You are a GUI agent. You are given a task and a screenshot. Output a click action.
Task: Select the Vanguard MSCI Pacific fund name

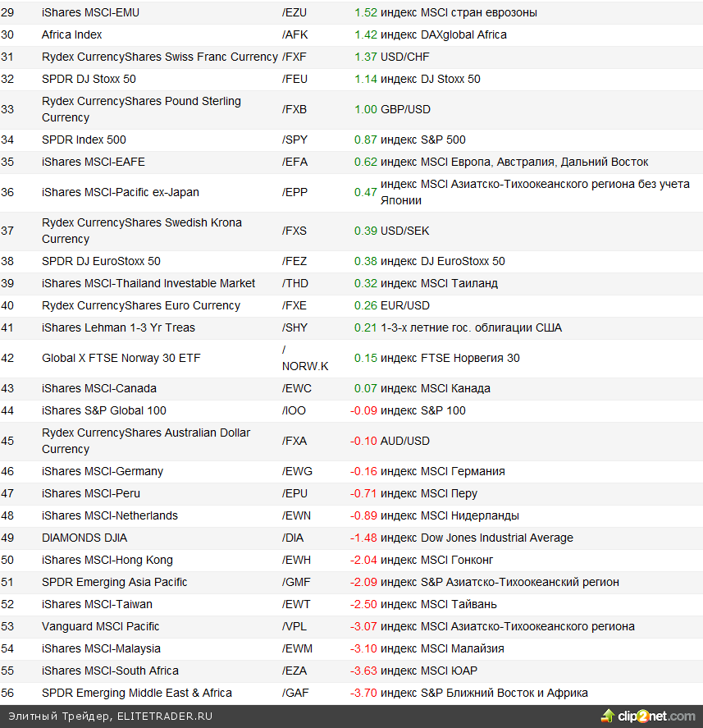click(x=101, y=626)
